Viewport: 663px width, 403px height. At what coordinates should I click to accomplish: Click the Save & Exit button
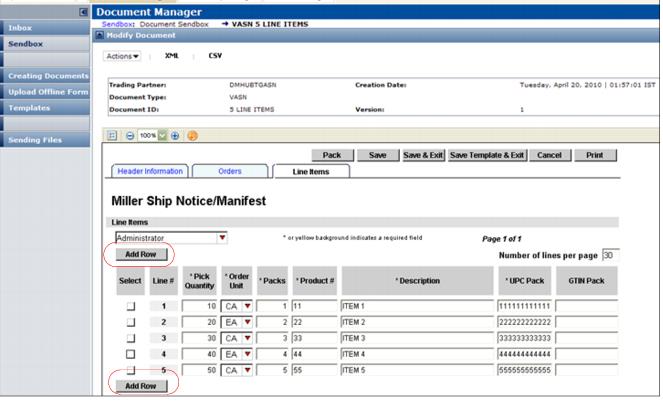coord(423,155)
